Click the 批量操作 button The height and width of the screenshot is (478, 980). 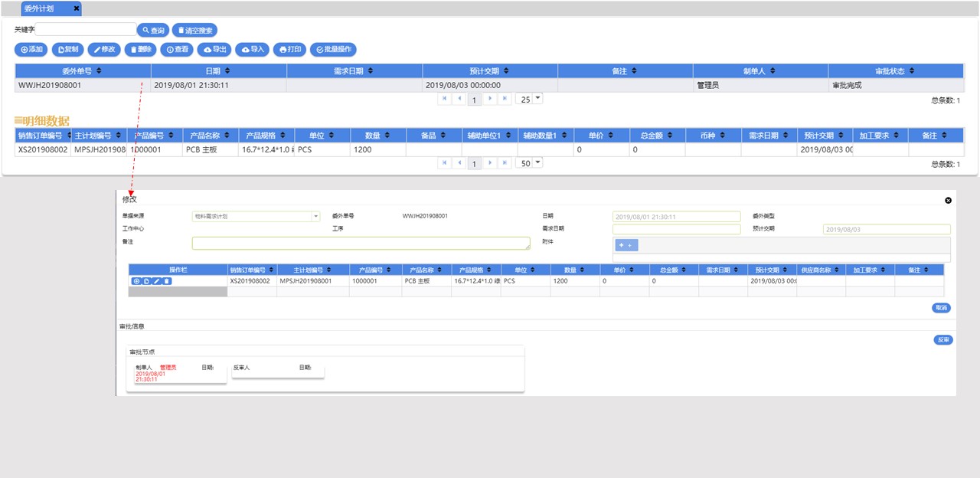click(x=333, y=49)
